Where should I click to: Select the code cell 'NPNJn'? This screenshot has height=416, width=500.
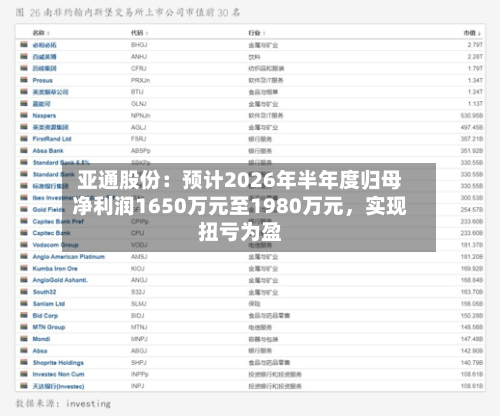141,116
